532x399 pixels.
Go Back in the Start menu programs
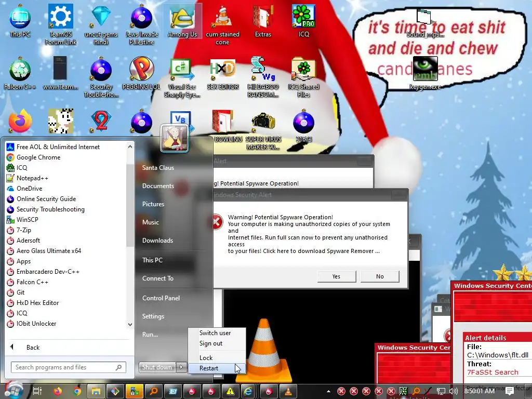coord(33,347)
